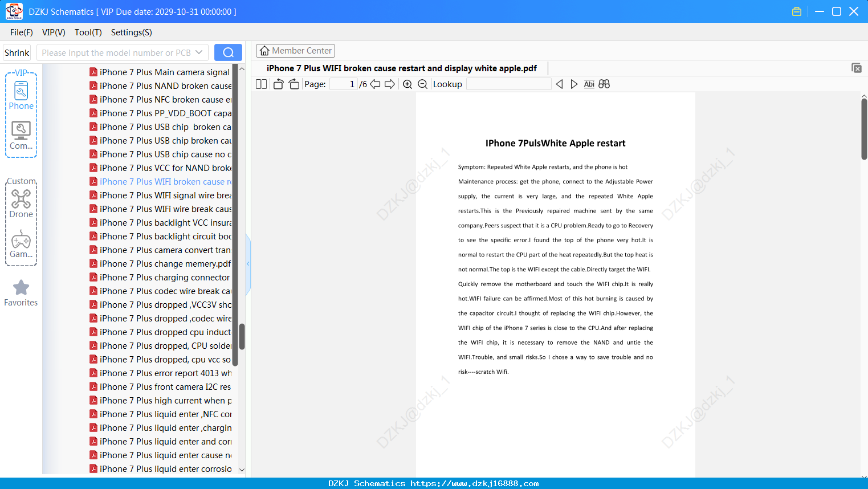
Task: Open the Computer category
Action: (x=21, y=136)
